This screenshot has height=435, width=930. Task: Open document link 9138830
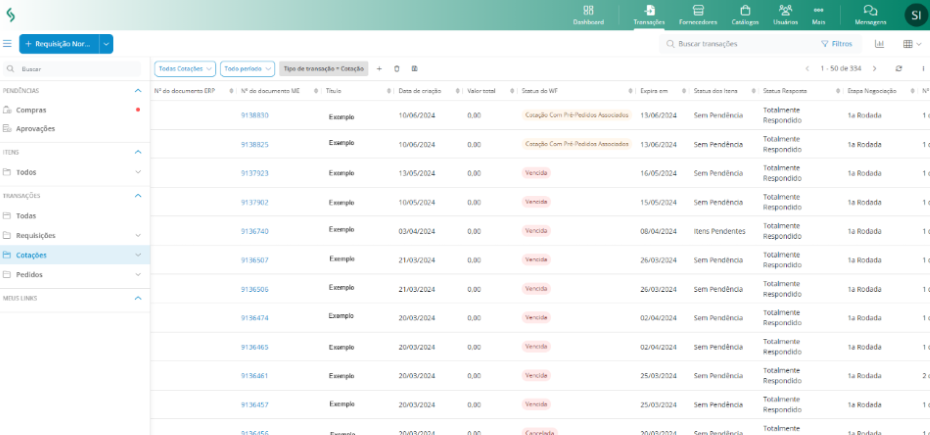tap(254, 115)
